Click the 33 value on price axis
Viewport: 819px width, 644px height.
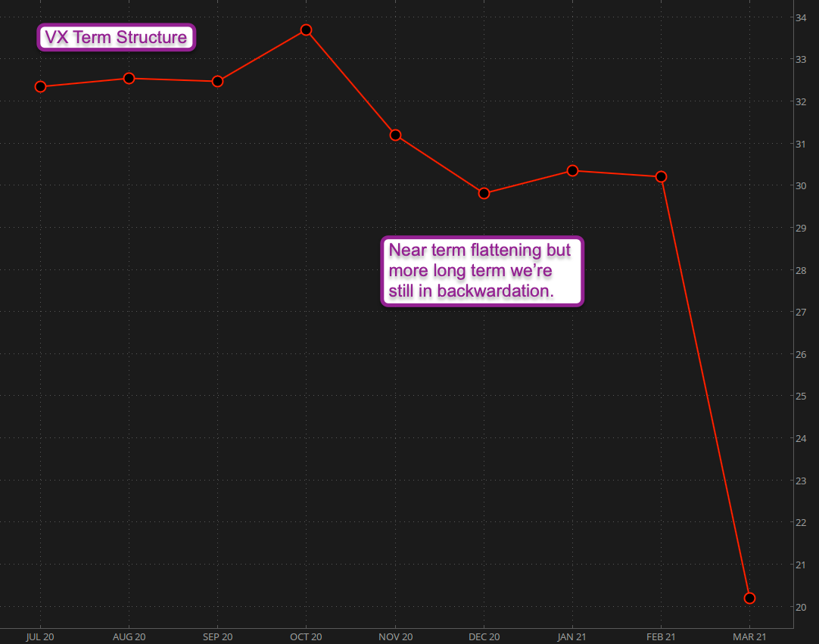point(801,60)
